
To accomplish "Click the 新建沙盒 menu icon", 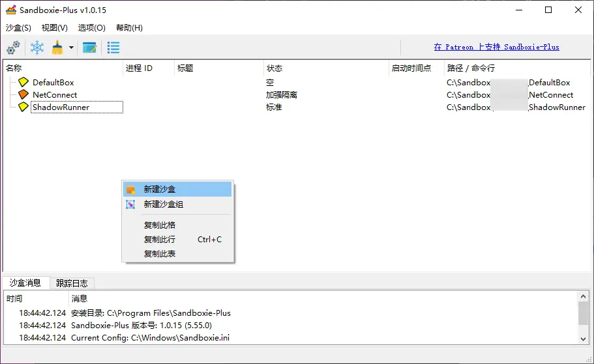I will coord(130,189).
